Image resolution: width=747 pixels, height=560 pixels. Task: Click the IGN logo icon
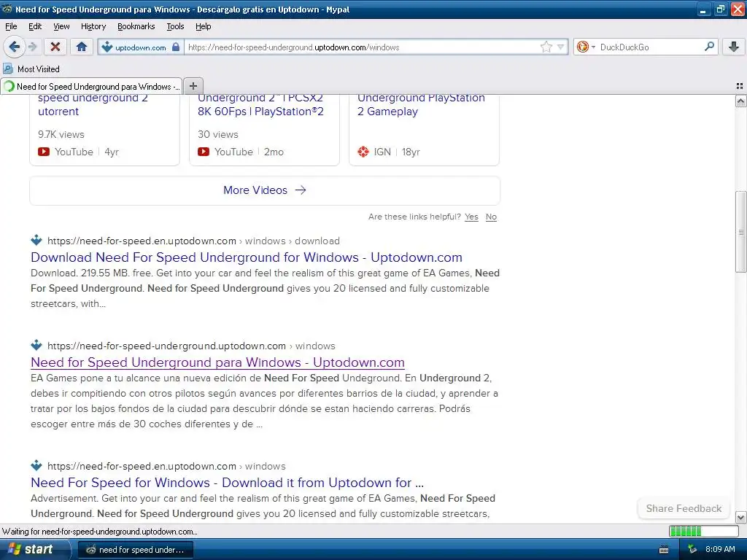(x=363, y=152)
